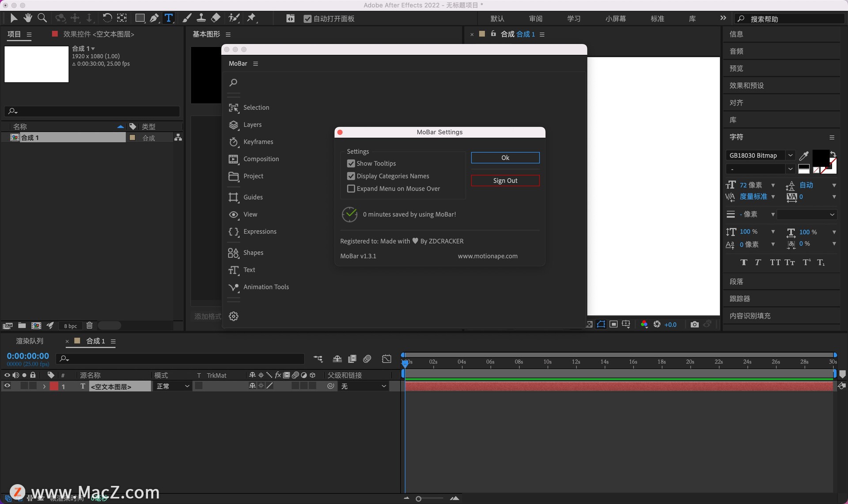Open the Keyframes category in MoBar
This screenshot has height=504, width=848.
[x=258, y=142]
